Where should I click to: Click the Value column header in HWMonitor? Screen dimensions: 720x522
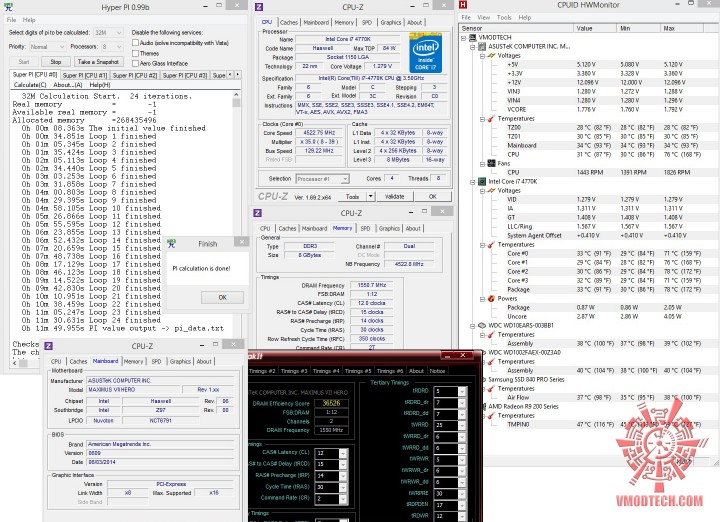click(x=595, y=28)
